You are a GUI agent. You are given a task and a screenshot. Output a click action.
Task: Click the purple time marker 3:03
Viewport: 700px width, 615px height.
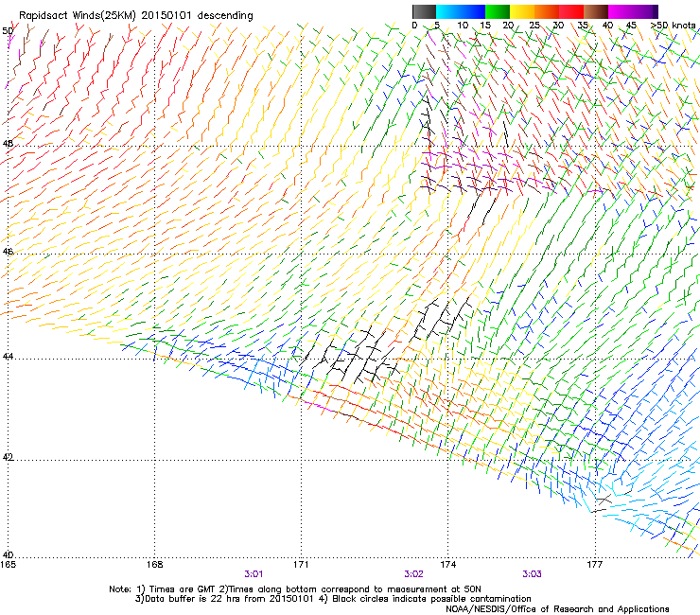tap(533, 574)
